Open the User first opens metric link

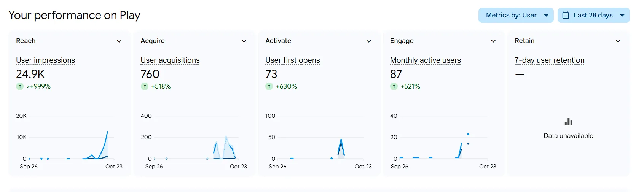point(293,60)
